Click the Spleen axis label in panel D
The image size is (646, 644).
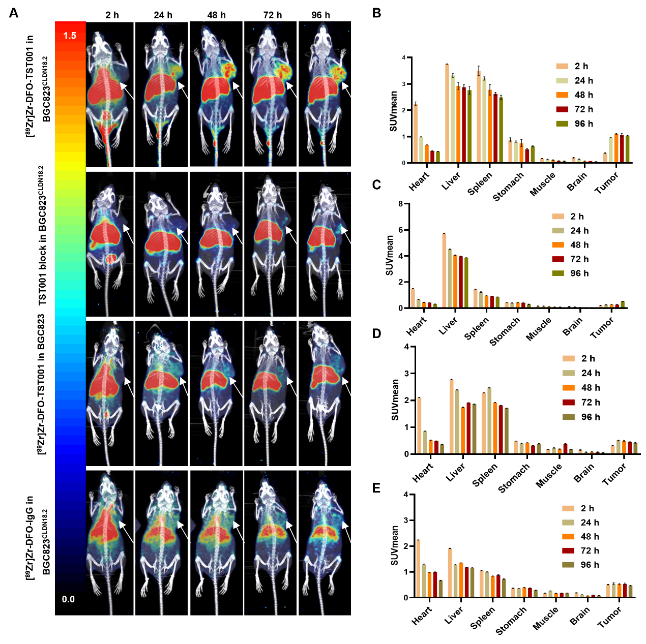(x=485, y=476)
